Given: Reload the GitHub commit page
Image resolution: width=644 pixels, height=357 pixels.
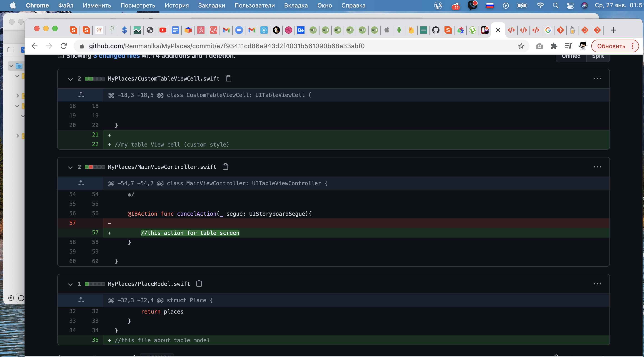Looking at the screenshot, I should pos(64,46).
